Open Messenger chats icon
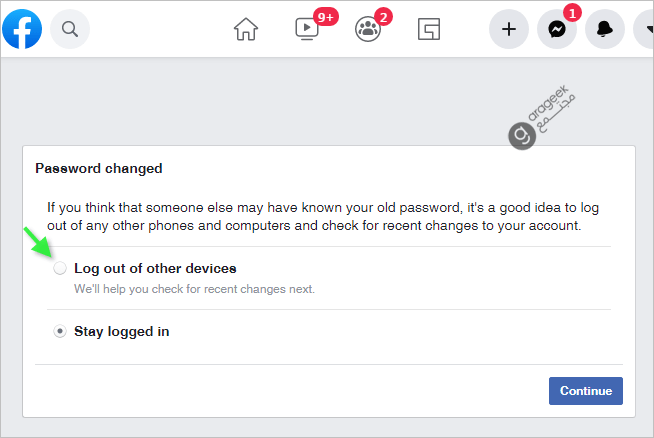The width and height of the screenshot is (654, 438). 557,29
